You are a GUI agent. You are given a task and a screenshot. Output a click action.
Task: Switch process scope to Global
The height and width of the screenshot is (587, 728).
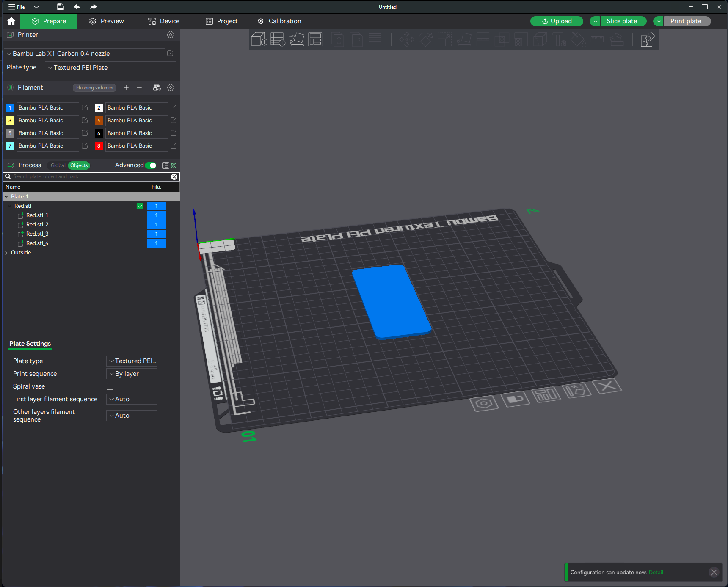(58, 165)
